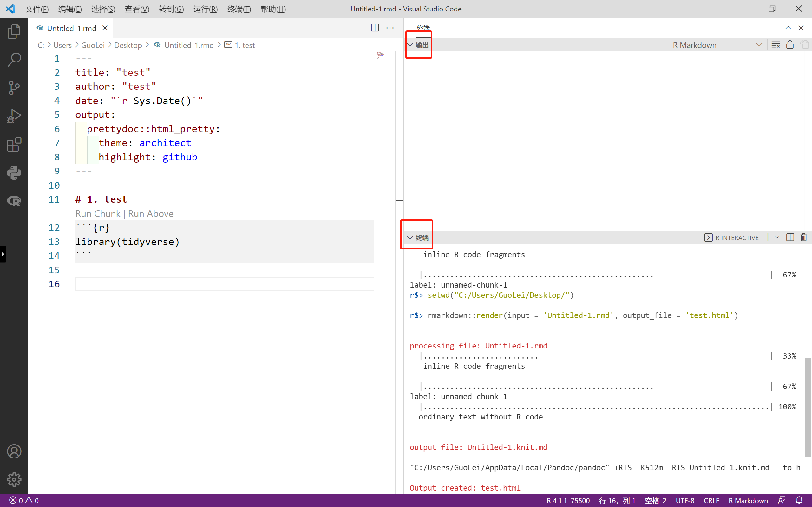This screenshot has height=507, width=812.
Task: Open the Extensions view
Action: click(14, 145)
